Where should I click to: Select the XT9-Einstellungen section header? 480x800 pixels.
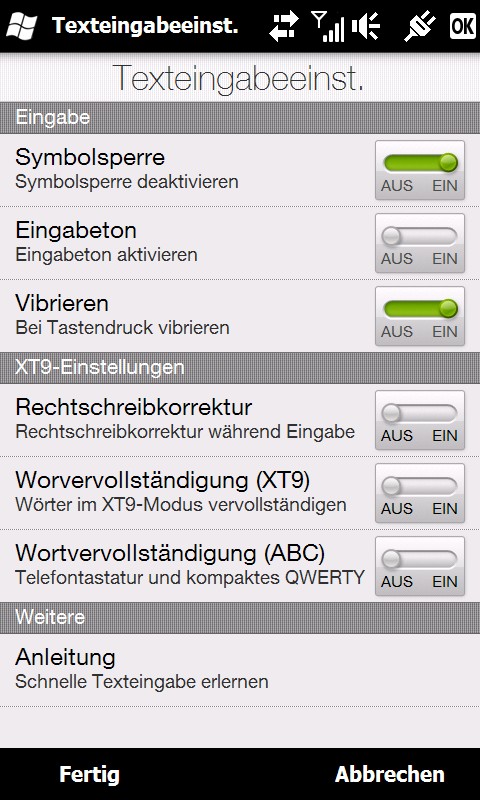240,367
